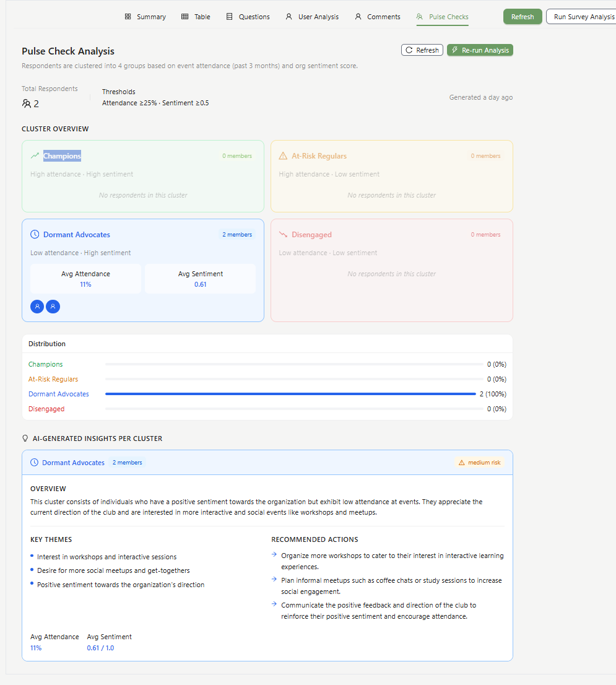Go to the User Analysis tab
Screen dimensions: 616x685
[x=312, y=17]
